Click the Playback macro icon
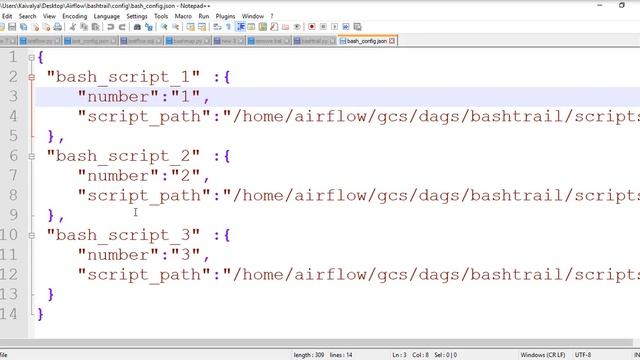Screen dimensions: 640x360 335,27
